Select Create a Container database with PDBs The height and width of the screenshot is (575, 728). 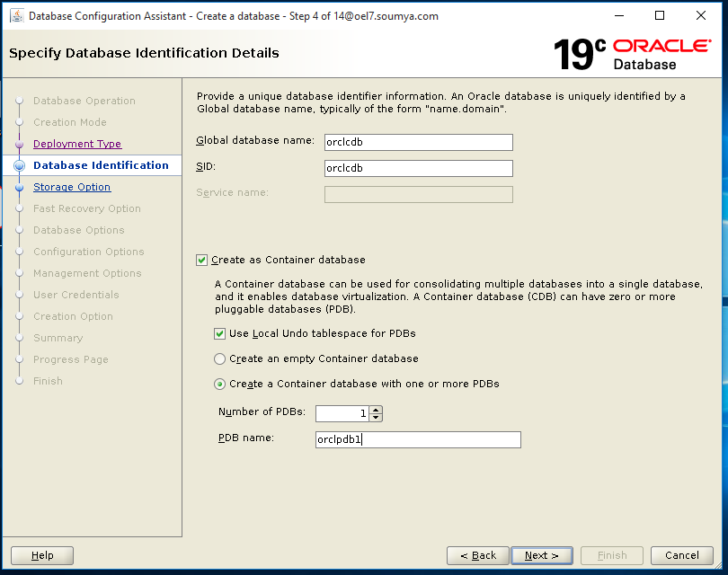click(x=219, y=384)
